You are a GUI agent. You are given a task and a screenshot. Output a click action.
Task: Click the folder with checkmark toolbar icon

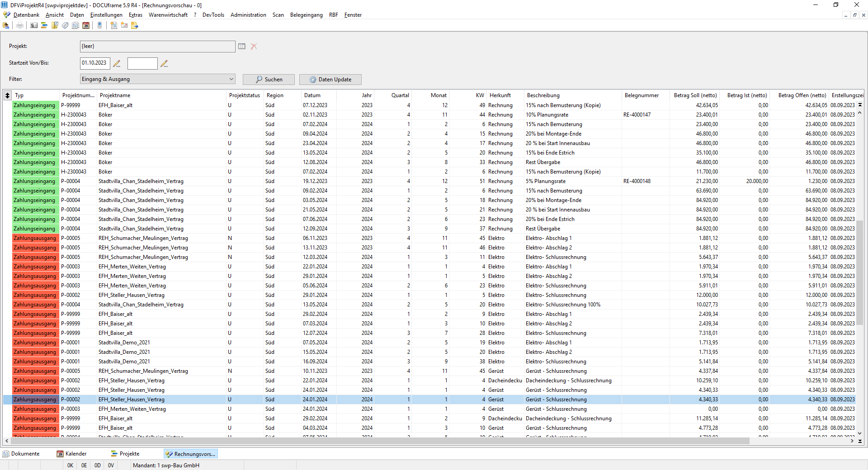click(x=55, y=26)
